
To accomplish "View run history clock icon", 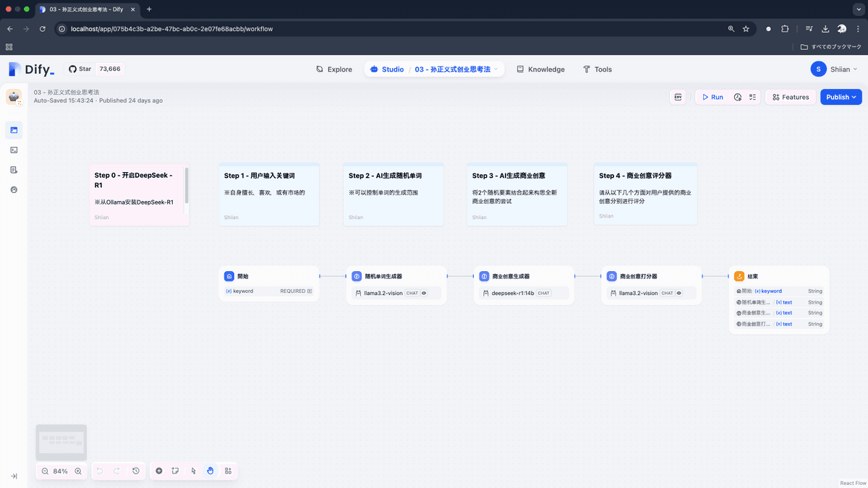I will tap(738, 97).
